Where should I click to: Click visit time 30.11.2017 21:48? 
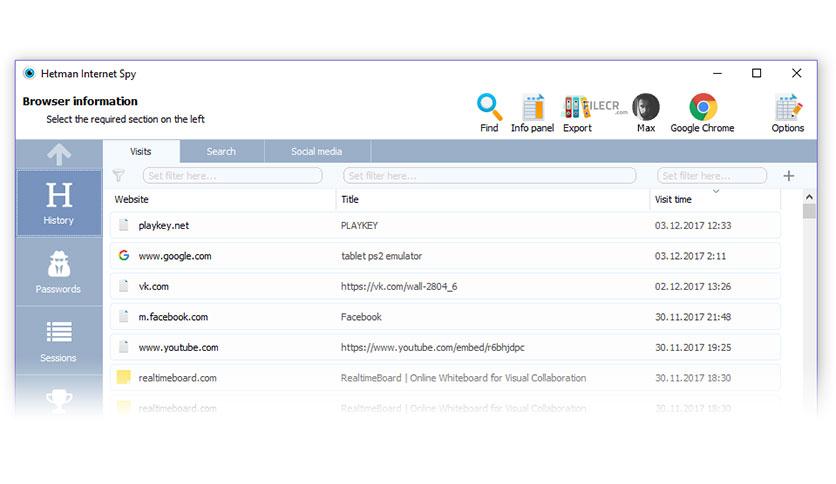(693, 317)
